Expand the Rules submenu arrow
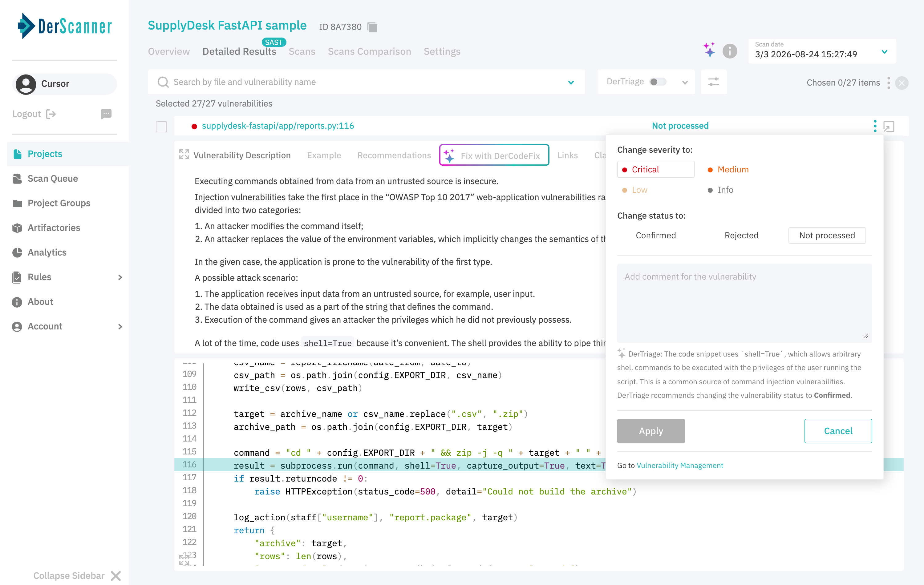Image resolution: width=924 pixels, height=585 pixels. click(120, 277)
